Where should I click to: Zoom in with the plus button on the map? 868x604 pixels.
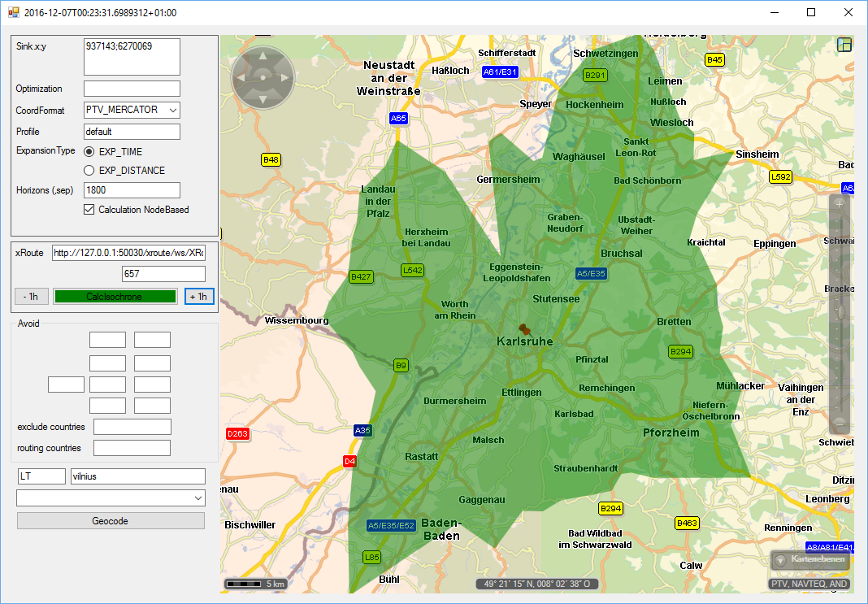pos(840,205)
